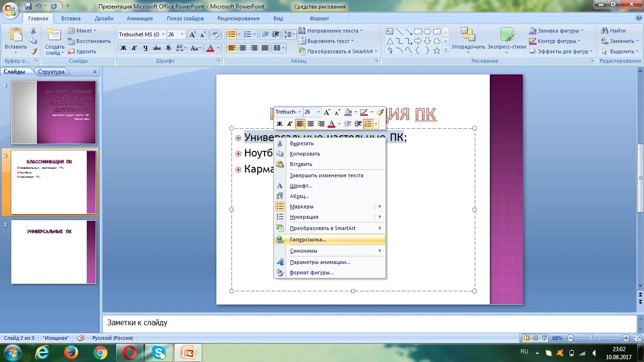Increase indent in mini toolbar
644x362 pixels.
(x=358, y=124)
